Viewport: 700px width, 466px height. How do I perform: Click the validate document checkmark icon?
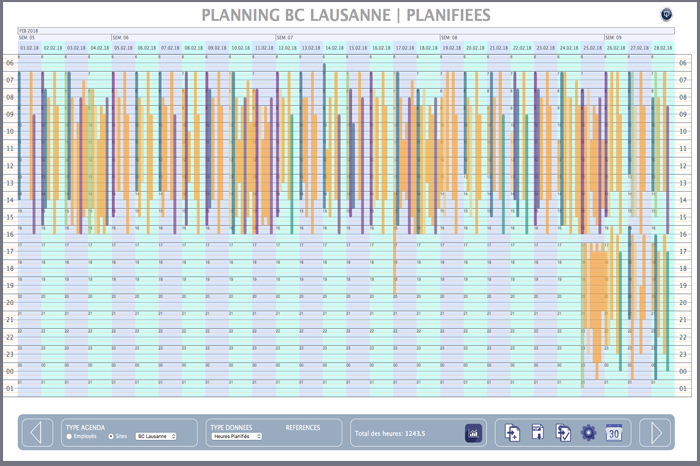(563, 433)
